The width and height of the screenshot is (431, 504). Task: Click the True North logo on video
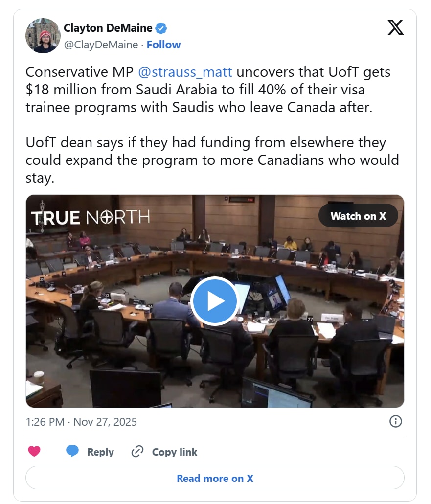click(x=91, y=216)
